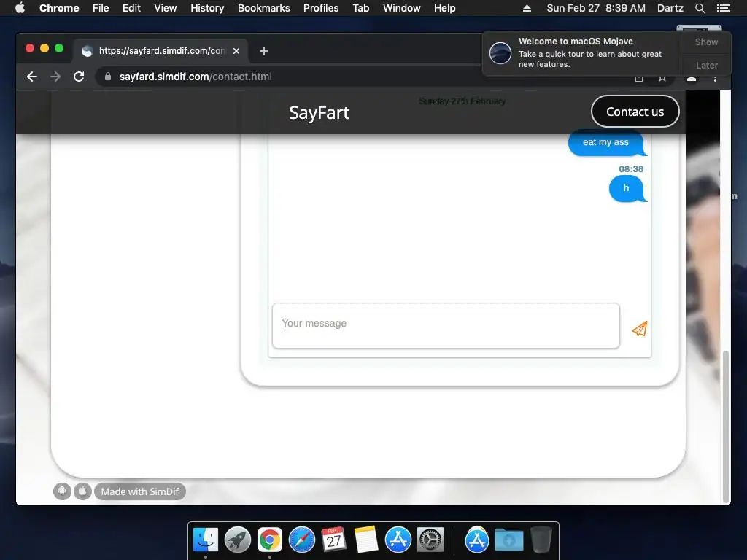Select the sayfard.simdif.com browser tab
Viewport: 747px width, 560px height.
[x=160, y=51]
